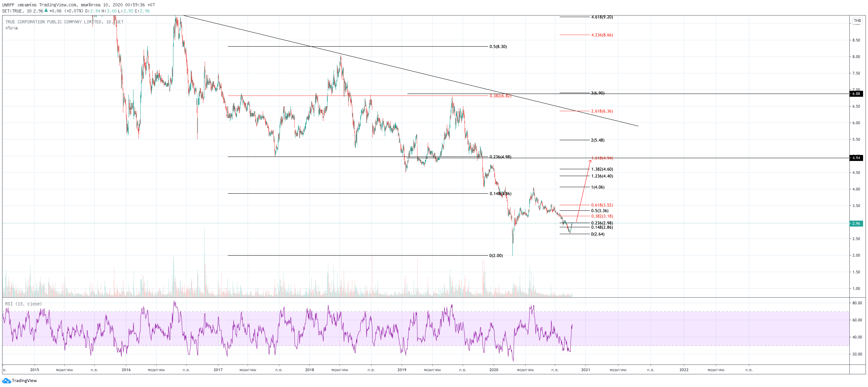
Task: Click 2022 on the time axis
Action: tap(684, 370)
